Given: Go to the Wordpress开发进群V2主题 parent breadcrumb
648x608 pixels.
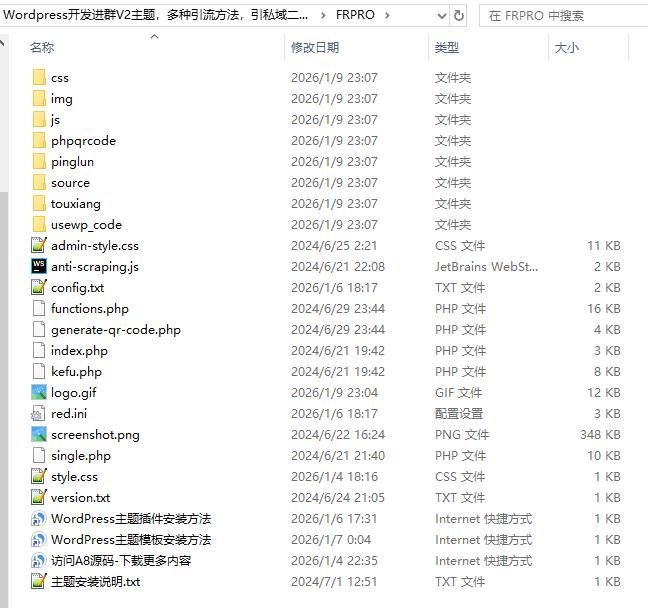Looking at the screenshot, I should [155, 15].
